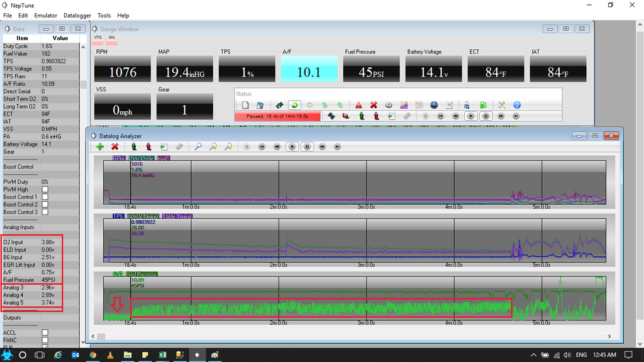The width and height of the screenshot is (644, 362).
Task: Click the save/copy files icon in Status toolbar
Action: point(260,105)
